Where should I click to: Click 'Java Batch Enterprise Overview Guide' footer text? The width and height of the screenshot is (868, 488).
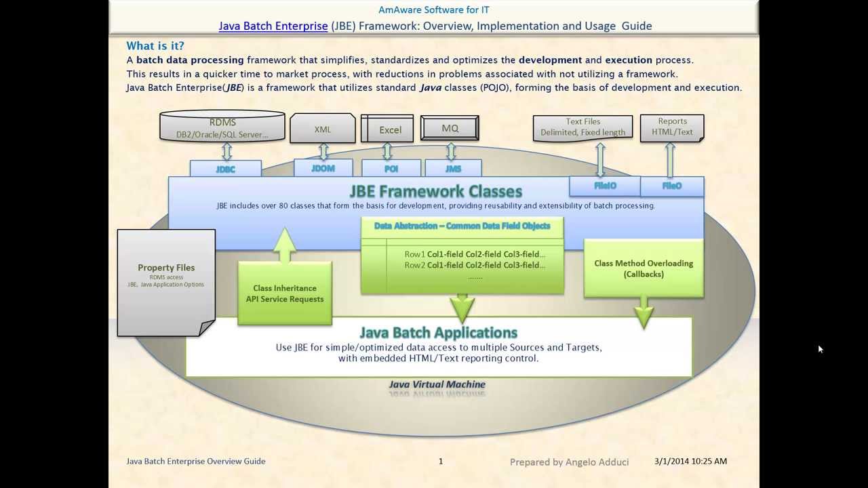[x=196, y=461]
